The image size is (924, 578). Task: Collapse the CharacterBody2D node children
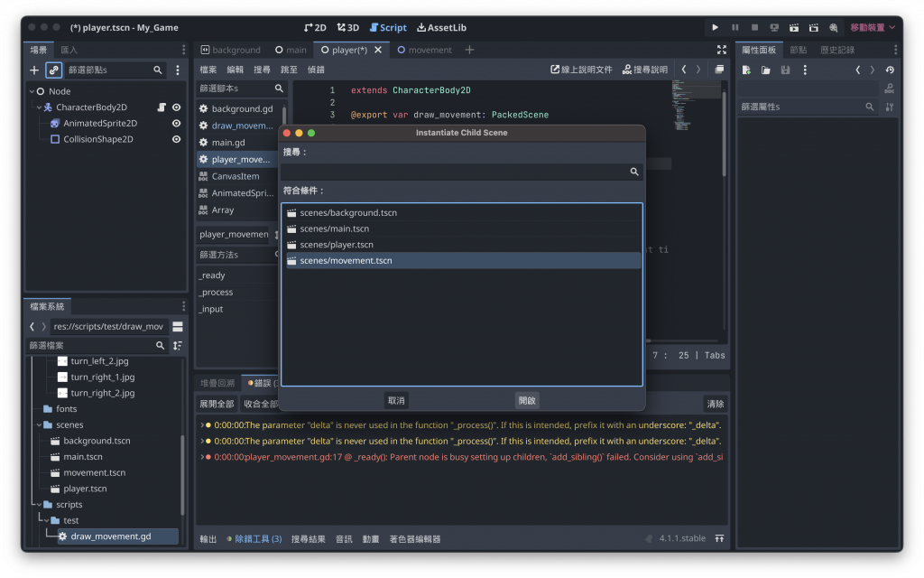(40, 107)
